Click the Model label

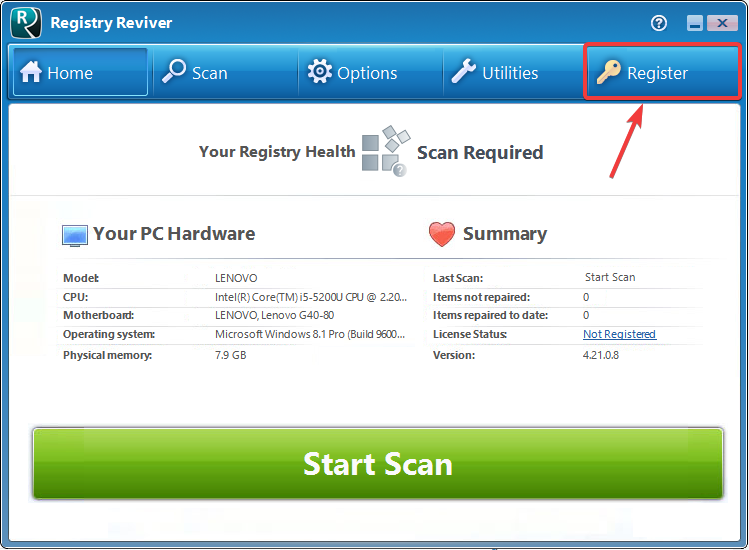pos(81,278)
